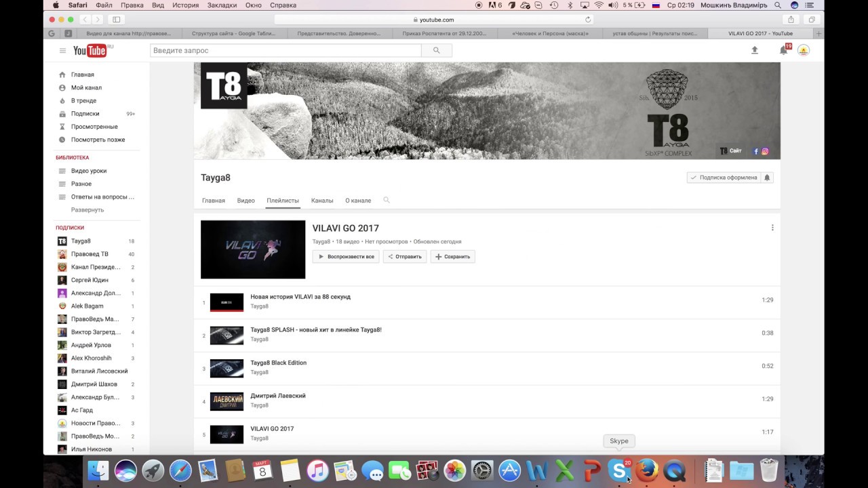Click the Воспроизвести все button

click(x=346, y=257)
